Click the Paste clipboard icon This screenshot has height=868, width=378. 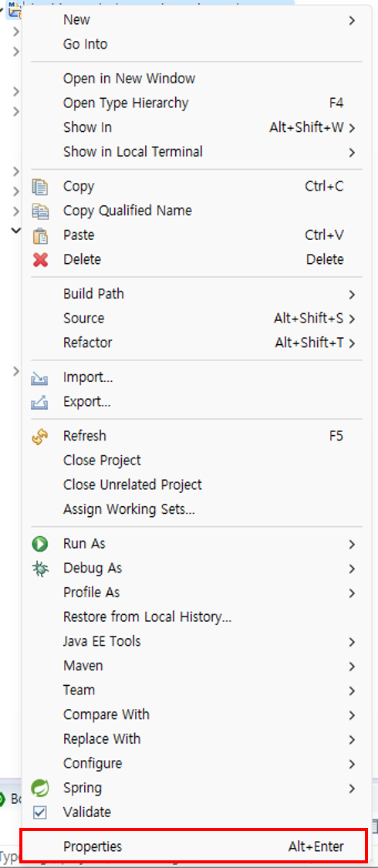point(40,235)
